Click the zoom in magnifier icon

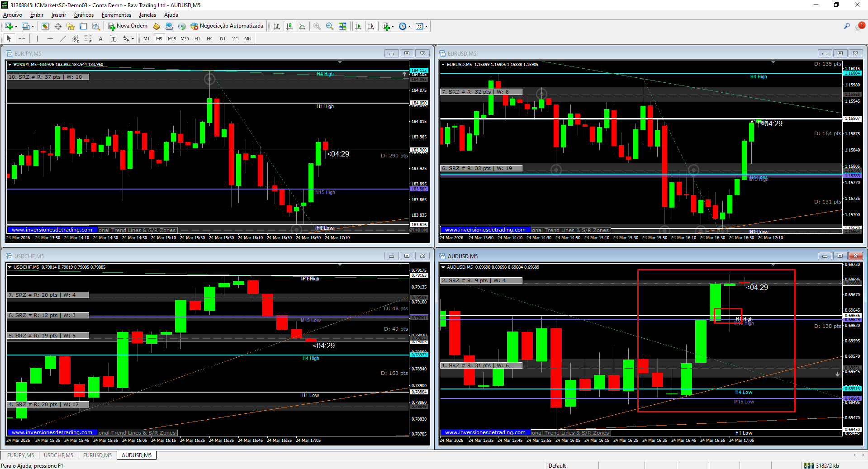317,26
